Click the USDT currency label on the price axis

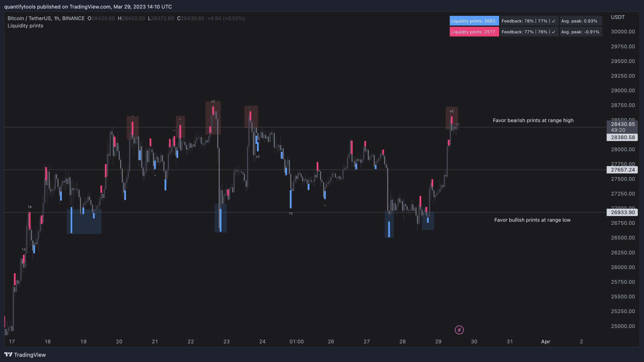pyautogui.click(x=618, y=17)
